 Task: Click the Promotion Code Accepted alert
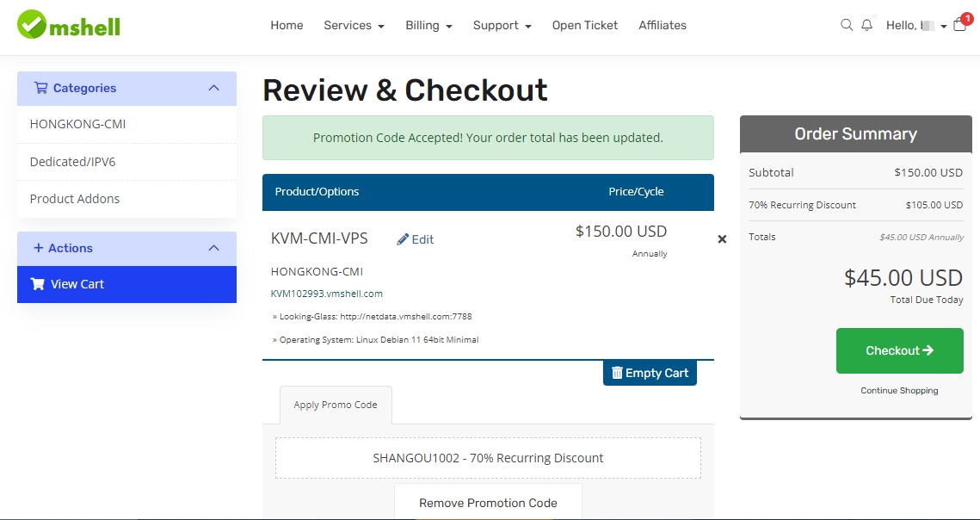(x=488, y=138)
